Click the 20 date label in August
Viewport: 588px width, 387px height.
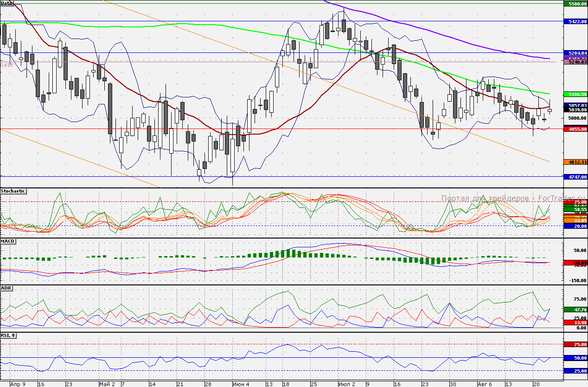click(x=536, y=384)
